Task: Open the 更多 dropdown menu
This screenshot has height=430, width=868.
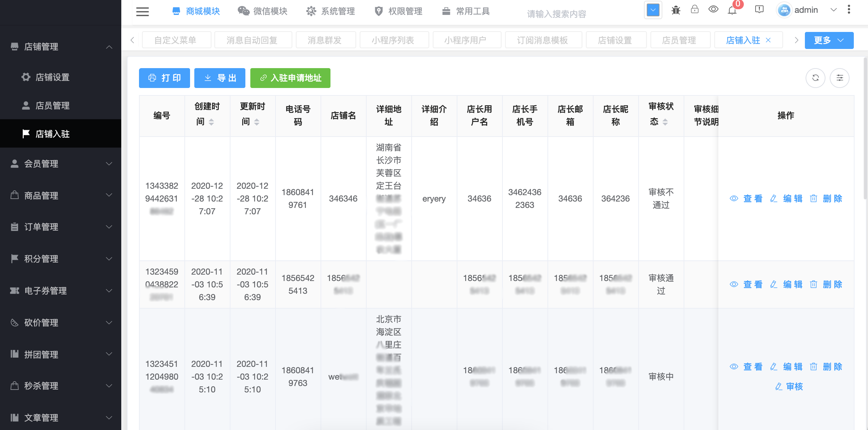Action: tap(829, 40)
